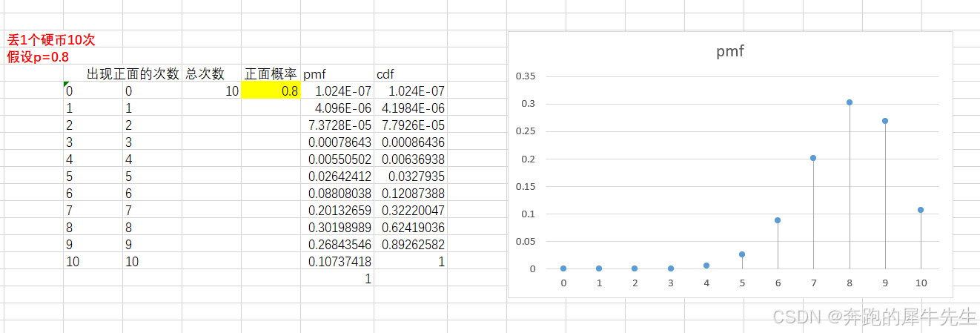Screen dimensions: 980x333
Task: Click the cell 0.12087388
Action: click(x=410, y=194)
